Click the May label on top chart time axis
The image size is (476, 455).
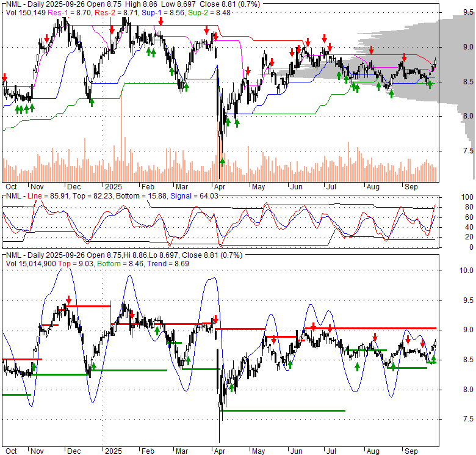258,187
